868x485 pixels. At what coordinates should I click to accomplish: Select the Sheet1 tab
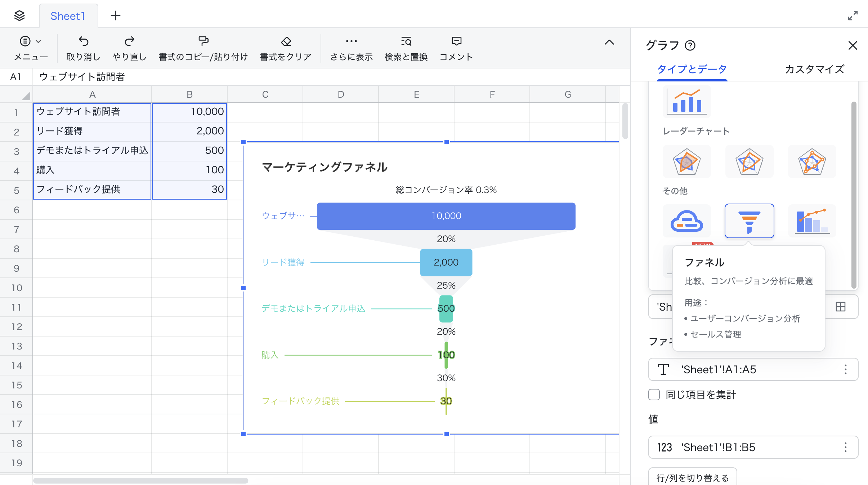pyautogui.click(x=68, y=16)
